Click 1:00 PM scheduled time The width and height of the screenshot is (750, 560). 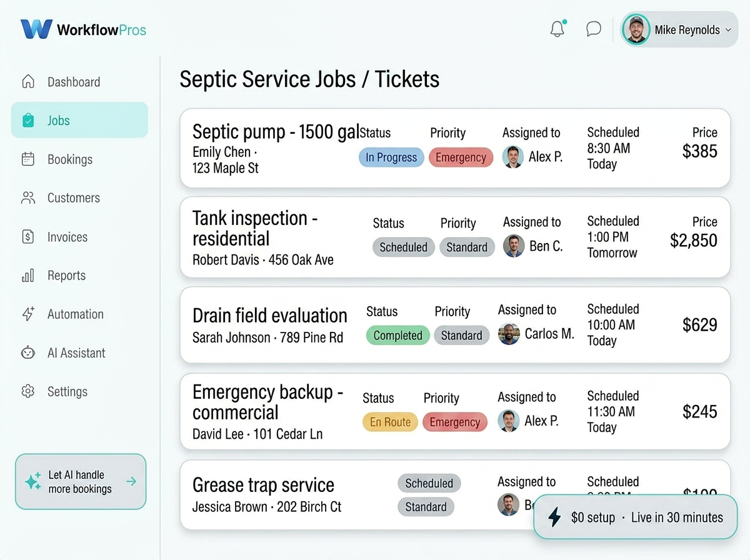[608, 237]
